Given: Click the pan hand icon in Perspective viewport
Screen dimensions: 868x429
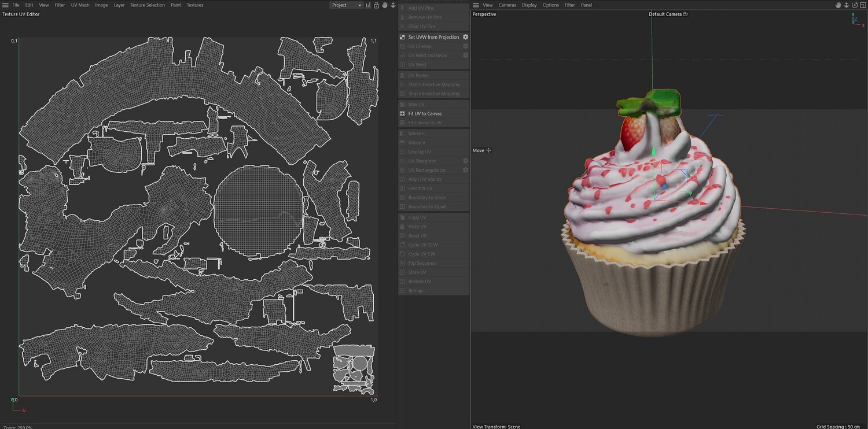Looking at the screenshot, I should click(x=838, y=5).
